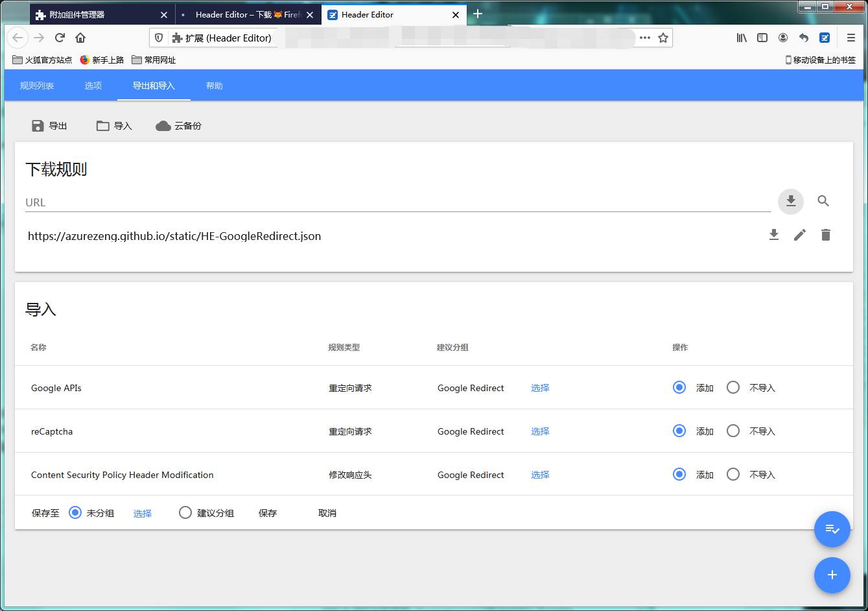
Task: Click the search icon in 下载规则 section
Action: pos(823,201)
